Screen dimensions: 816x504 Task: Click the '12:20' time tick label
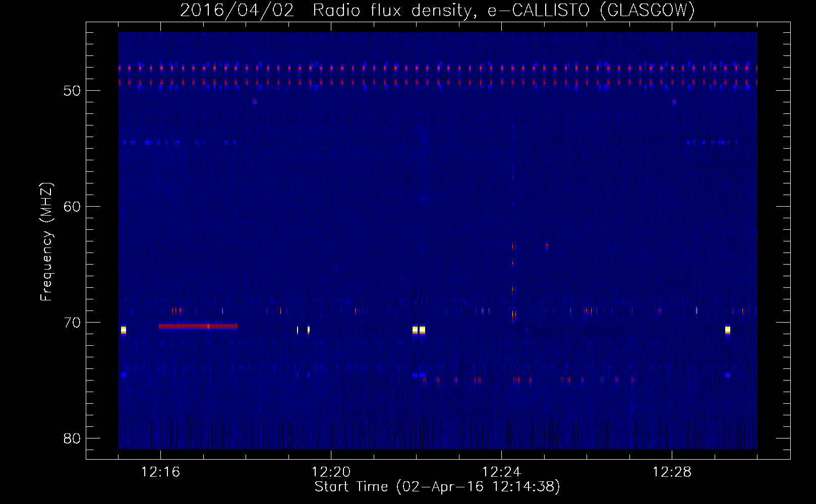pos(331,472)
